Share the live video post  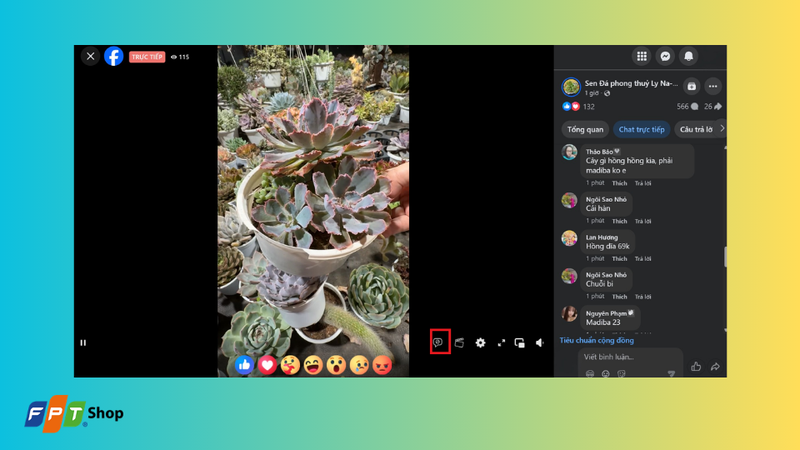tap(715, 366)
